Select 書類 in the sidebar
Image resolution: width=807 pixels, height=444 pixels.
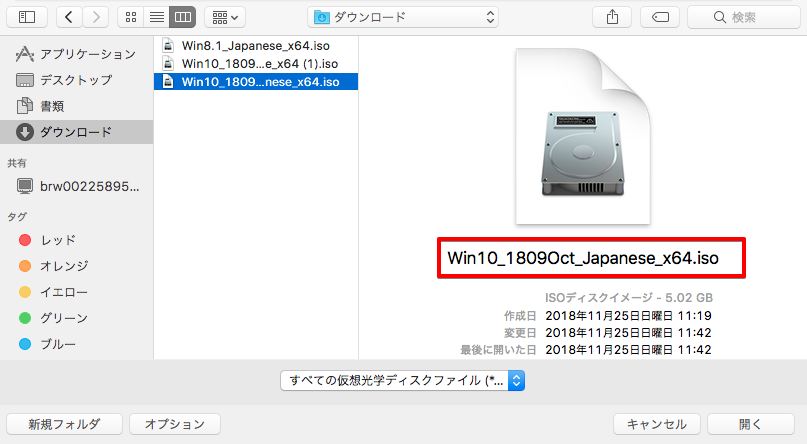click(76, 106)
